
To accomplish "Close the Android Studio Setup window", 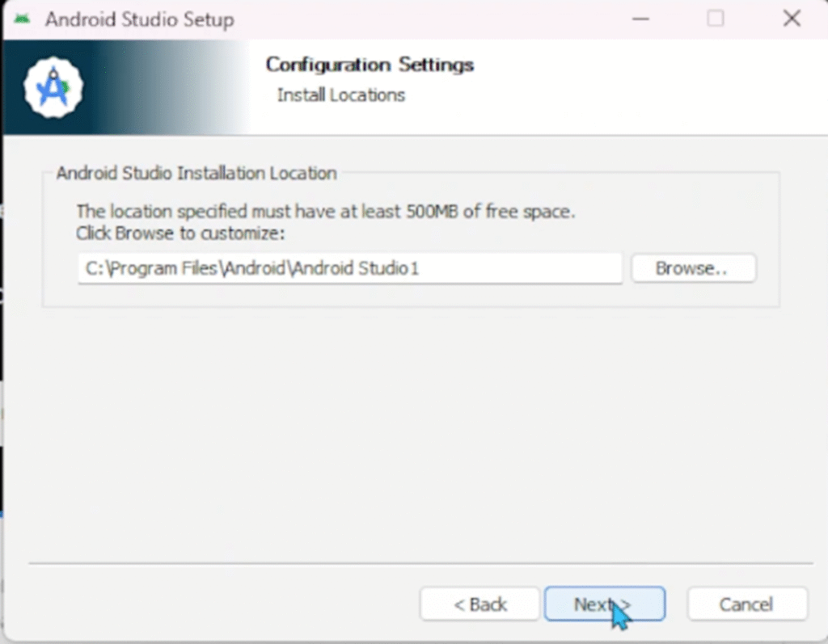I will coord(791,19).
